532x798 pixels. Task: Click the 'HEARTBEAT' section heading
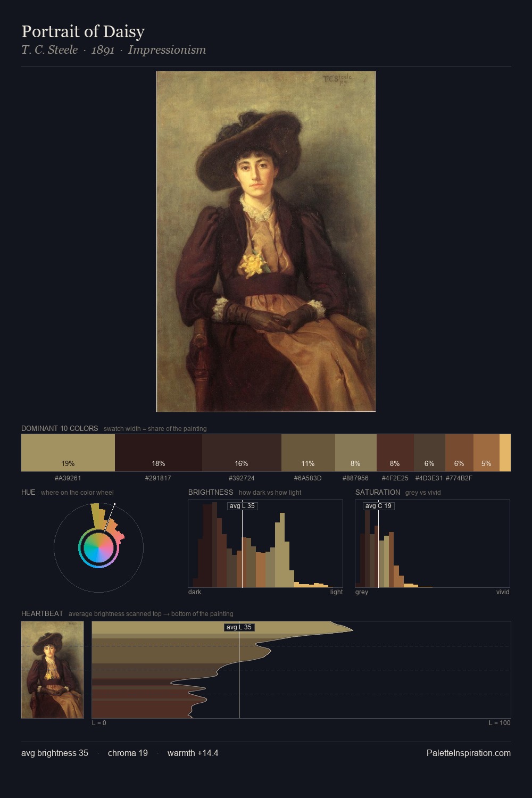coord(42,613)
